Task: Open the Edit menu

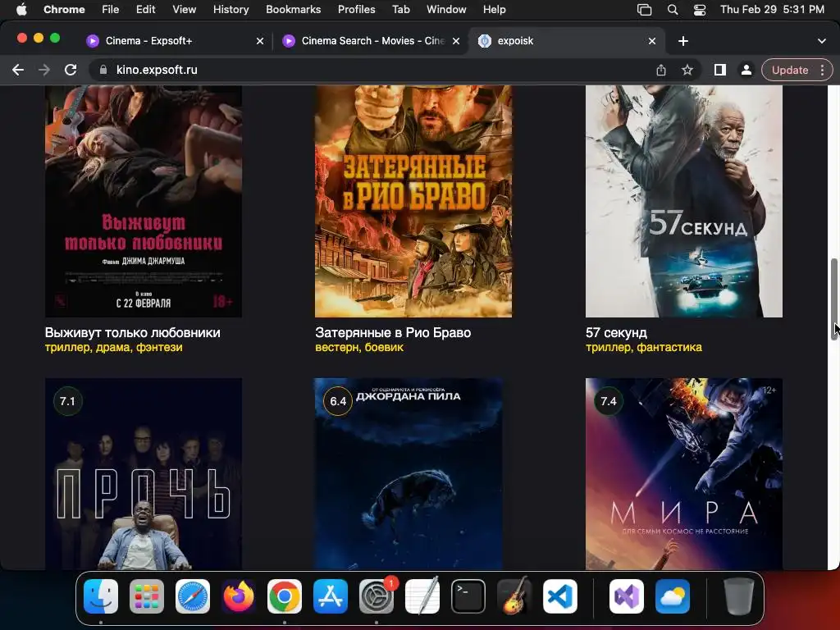Action: click(145, 10)
